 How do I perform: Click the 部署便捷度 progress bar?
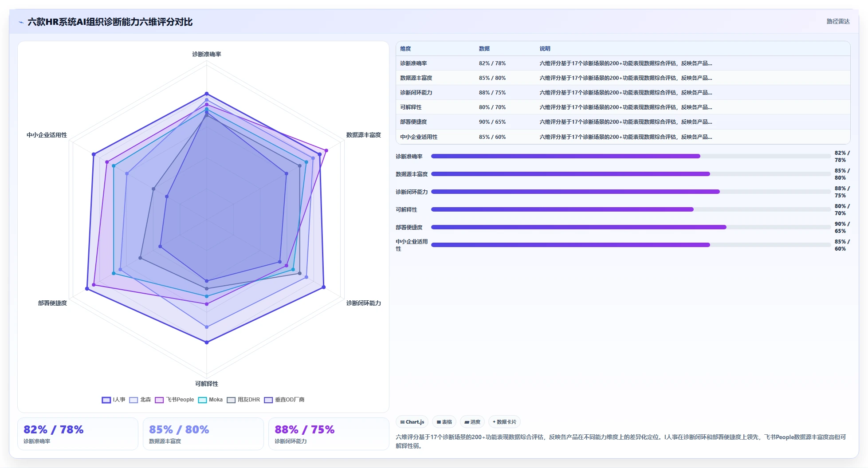point(631,227)
